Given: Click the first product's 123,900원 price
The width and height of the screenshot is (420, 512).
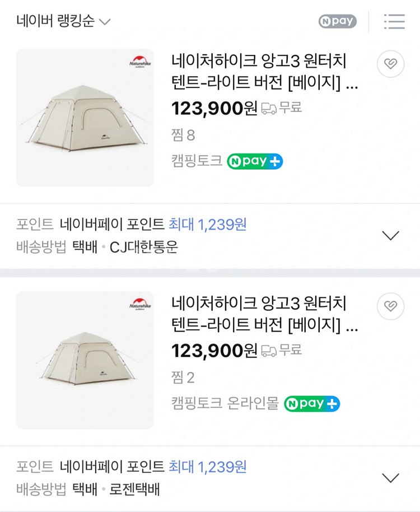Looking at the screenshot, I should (214, 108).
